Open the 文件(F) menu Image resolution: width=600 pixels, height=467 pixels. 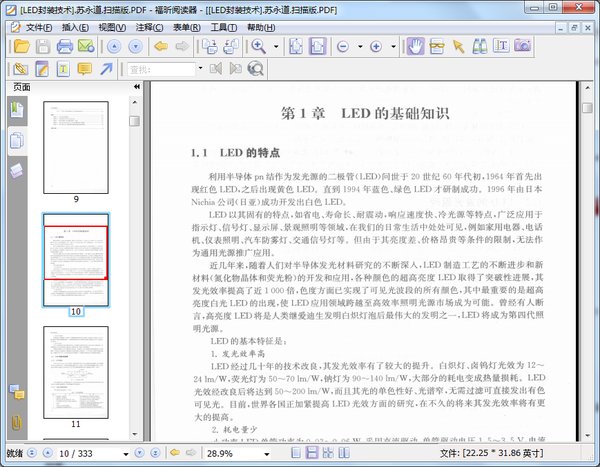39,28
